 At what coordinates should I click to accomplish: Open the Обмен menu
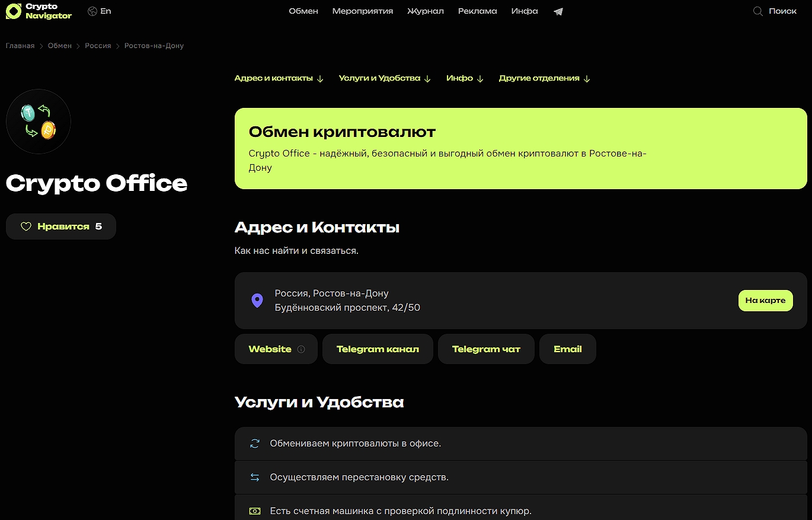pos(303,11)
